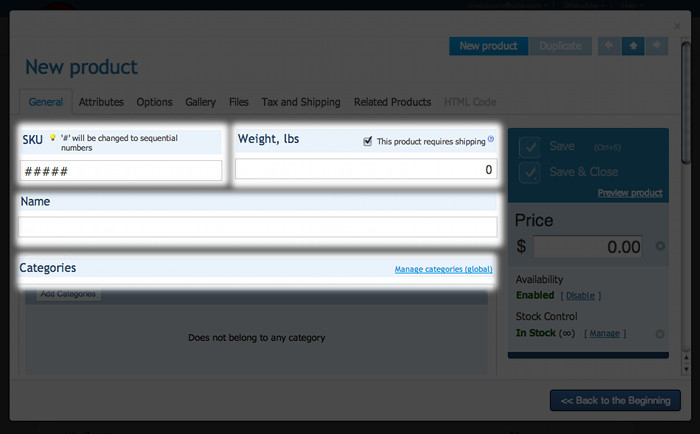The image size is (700, 434).
Task: Click the next product arrow icon
Action: point(656,46)
